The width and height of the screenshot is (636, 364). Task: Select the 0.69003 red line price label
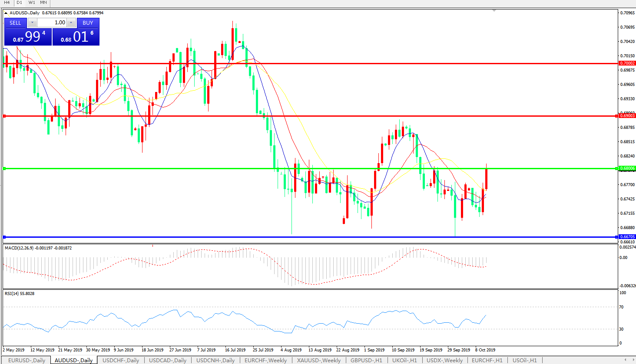(x=627, y=116)
